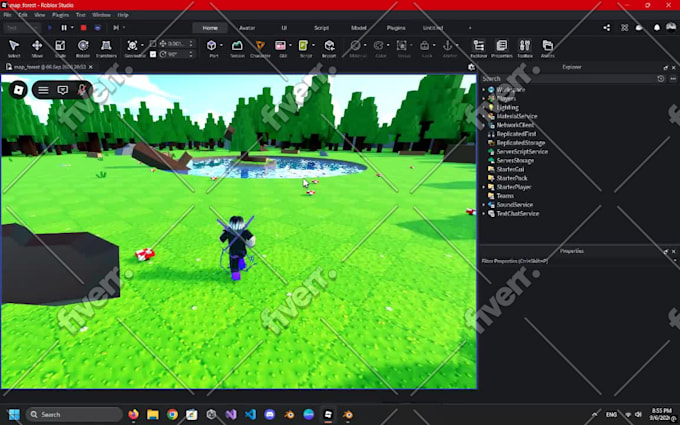
Task: Select the Select tool in the Home ribbon
Action: [14, 48]
